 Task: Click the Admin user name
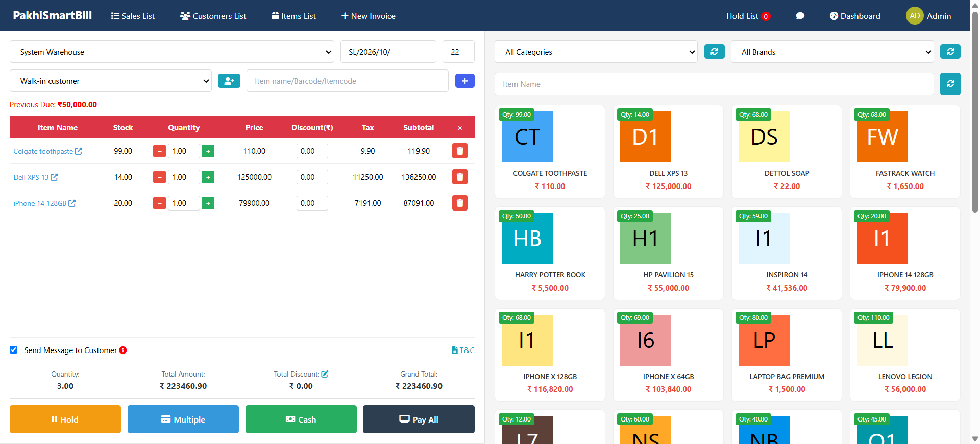(x=939, y=16)
